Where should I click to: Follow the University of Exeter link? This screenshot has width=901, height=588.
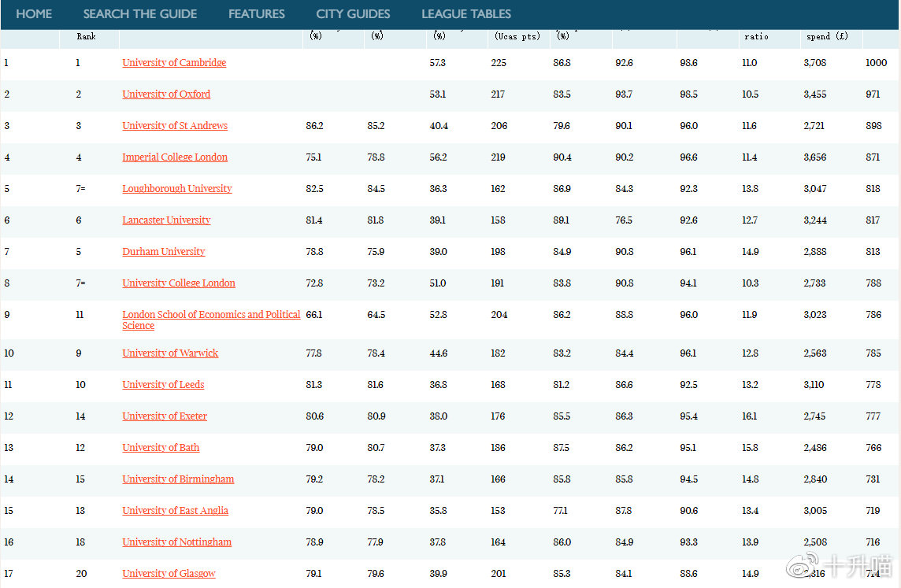coord(165,417)
